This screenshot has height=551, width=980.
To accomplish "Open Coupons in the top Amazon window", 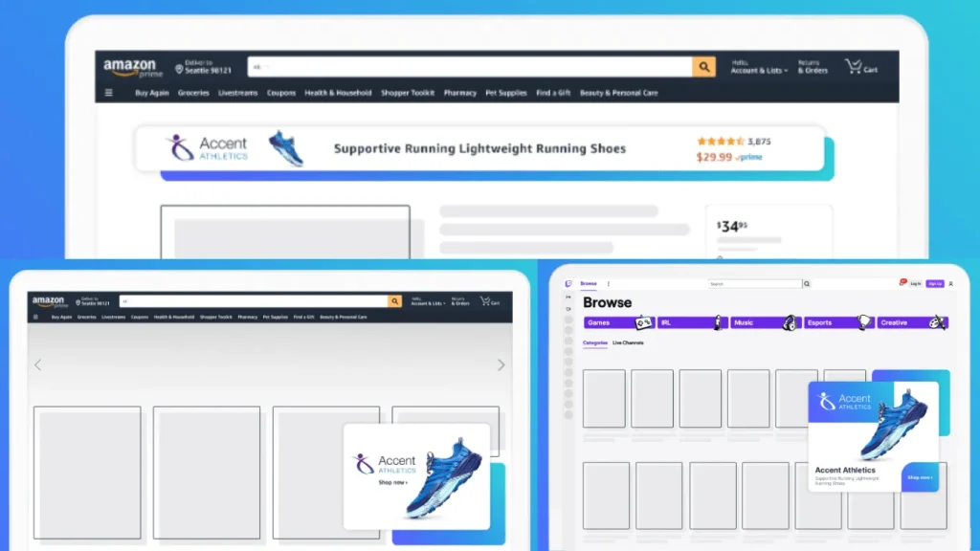I will tap(281, 93).
